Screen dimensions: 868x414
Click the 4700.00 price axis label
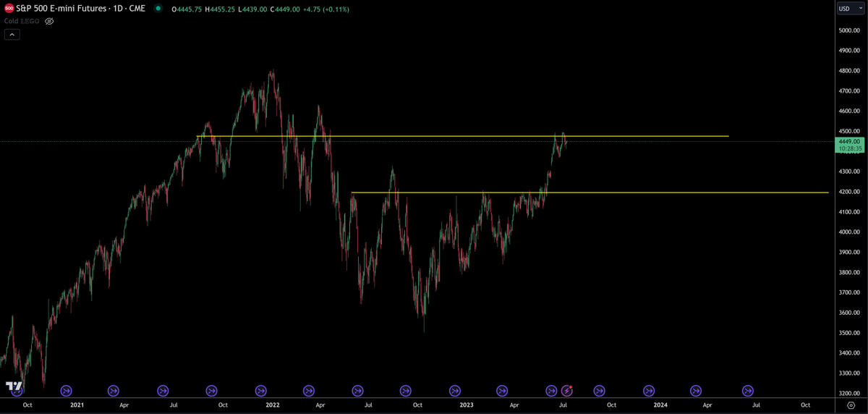849,91
